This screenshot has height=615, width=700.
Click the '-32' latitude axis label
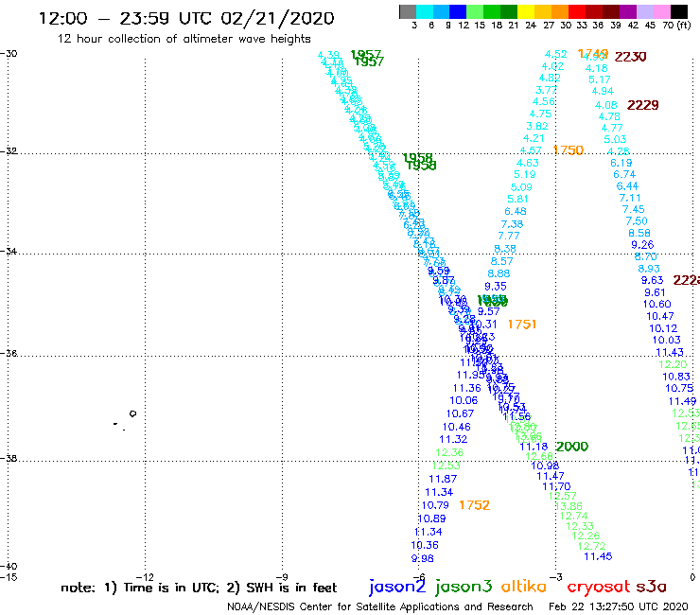point(9,151)
